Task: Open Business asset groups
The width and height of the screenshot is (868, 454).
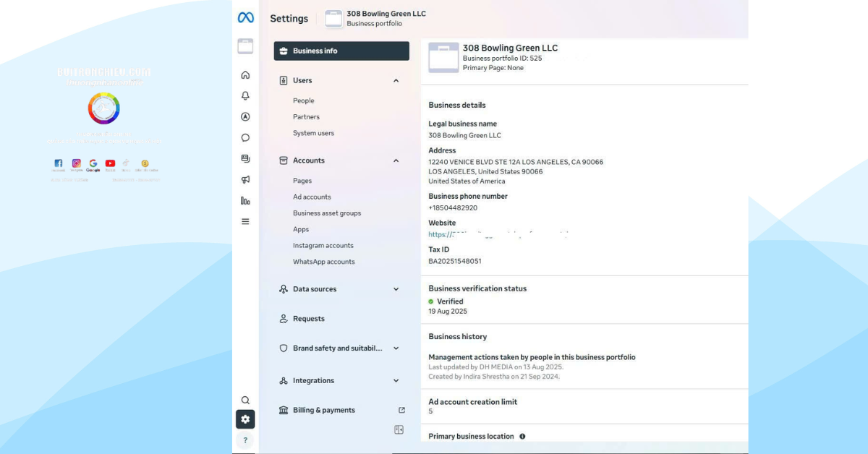Action: coord(327,213)
